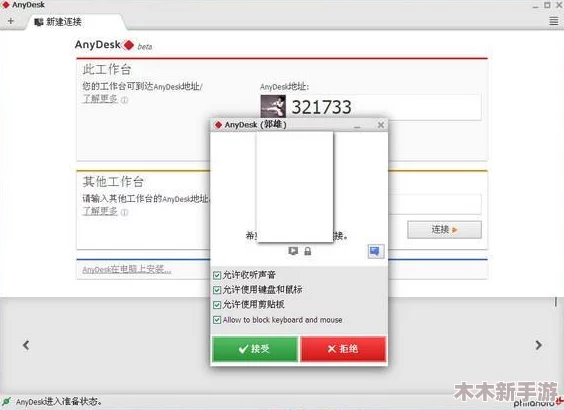Click the lock icon in request dialog
The image size is (564, 410).
click(308, 251)
